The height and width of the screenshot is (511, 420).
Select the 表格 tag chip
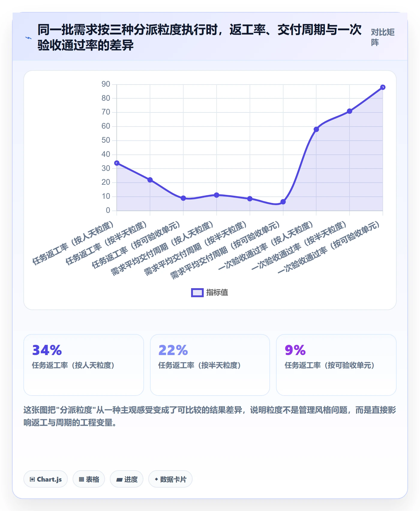[x=89, y=479]
